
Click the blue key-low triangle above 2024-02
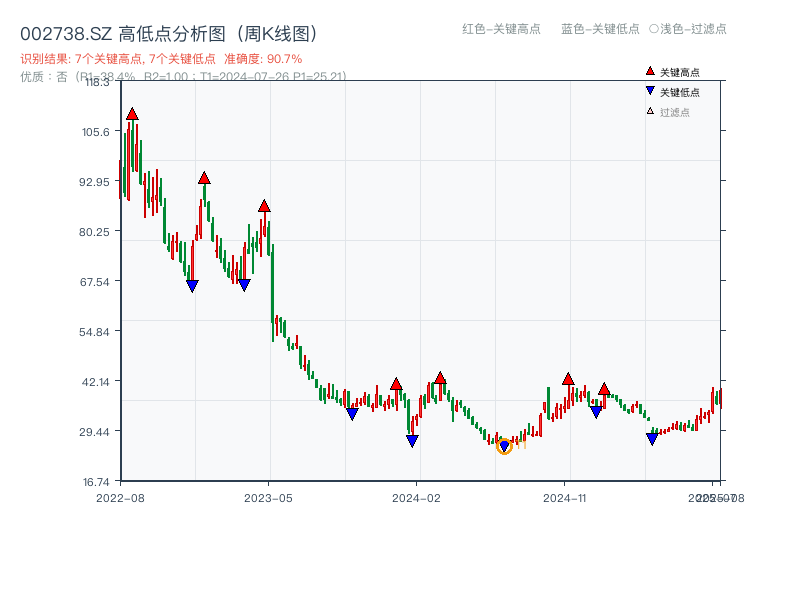[412, 440]
